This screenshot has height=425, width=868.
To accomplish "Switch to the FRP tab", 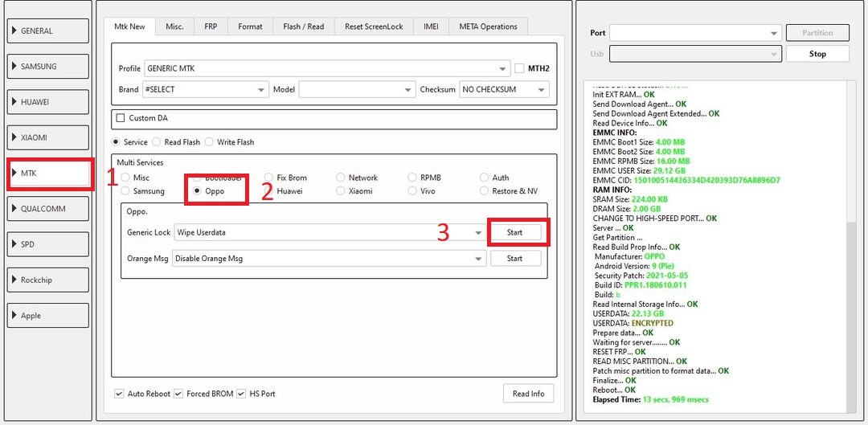I will (x=211, y=26).
